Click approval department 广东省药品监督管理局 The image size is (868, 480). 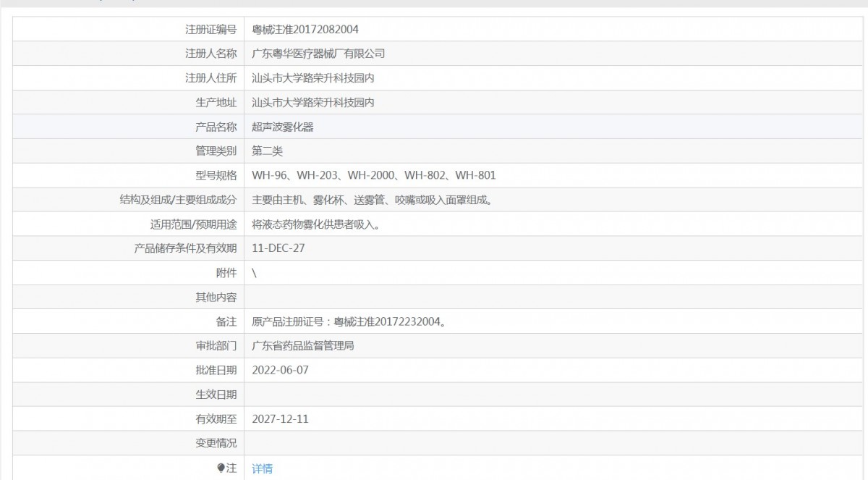tap(303, 346)
